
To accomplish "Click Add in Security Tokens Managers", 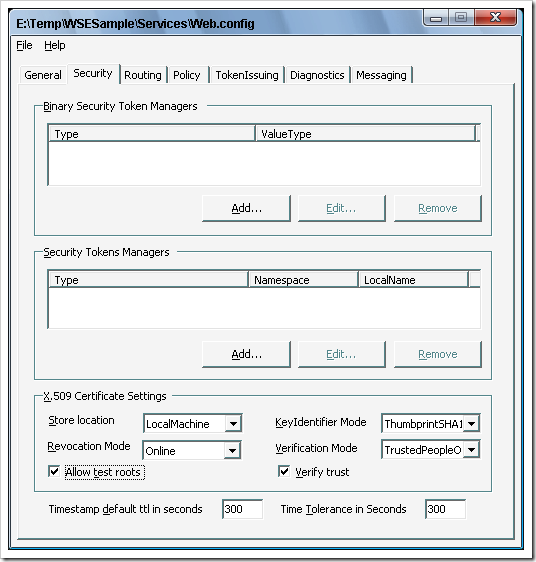I will (246, 354).
